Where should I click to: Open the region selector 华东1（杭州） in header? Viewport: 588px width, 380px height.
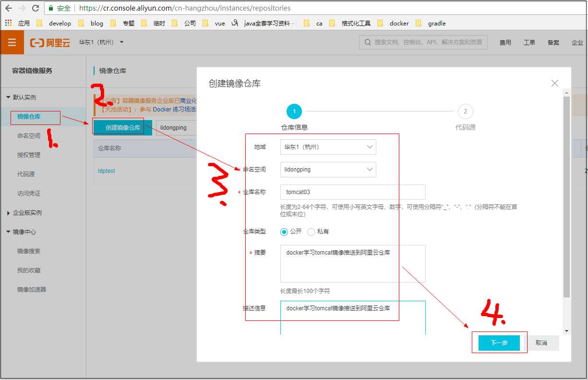point(101,42)
